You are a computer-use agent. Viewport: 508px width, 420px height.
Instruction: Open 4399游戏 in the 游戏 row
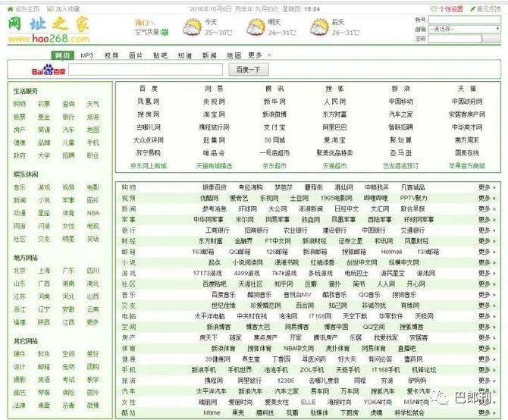[x=246, y=273]
